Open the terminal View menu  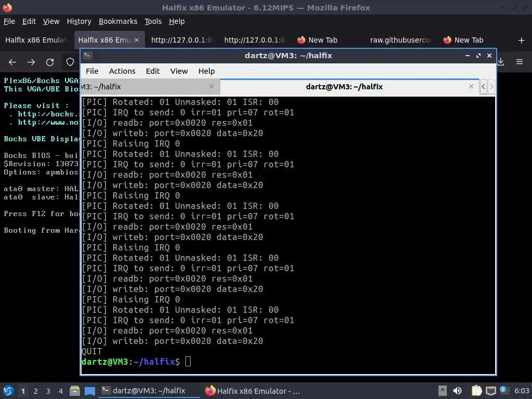[x=179, y=71]
